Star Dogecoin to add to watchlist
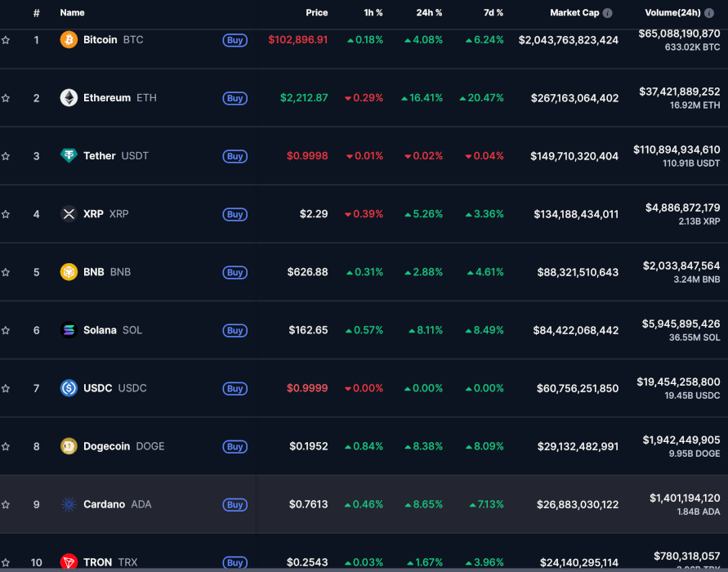 tap(6, 446)
